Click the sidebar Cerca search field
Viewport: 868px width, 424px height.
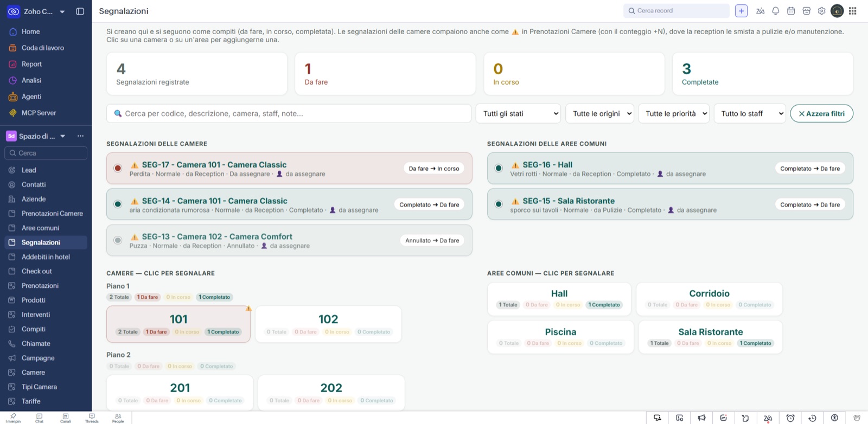point(46,153)
